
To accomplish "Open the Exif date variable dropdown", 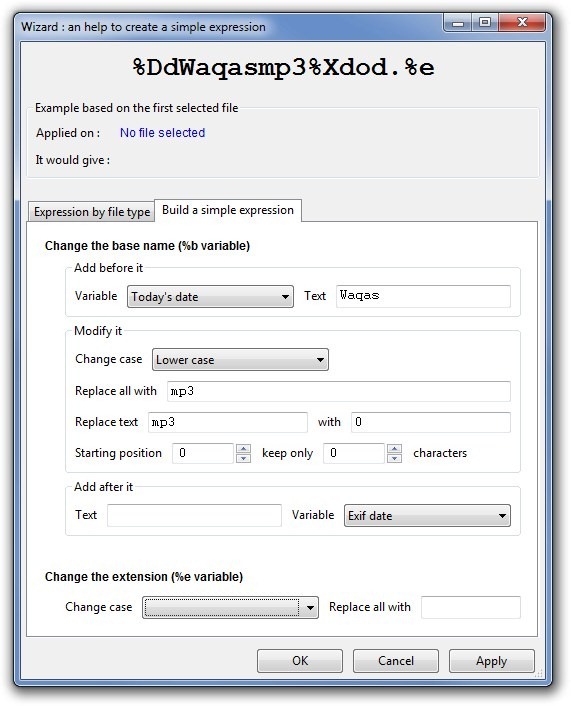I will 427,516.
